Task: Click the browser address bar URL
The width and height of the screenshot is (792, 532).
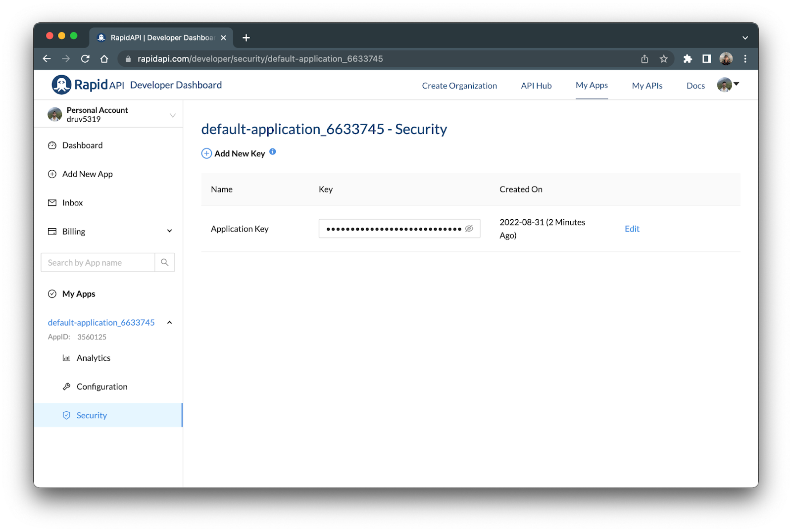Action: point(260,59)
